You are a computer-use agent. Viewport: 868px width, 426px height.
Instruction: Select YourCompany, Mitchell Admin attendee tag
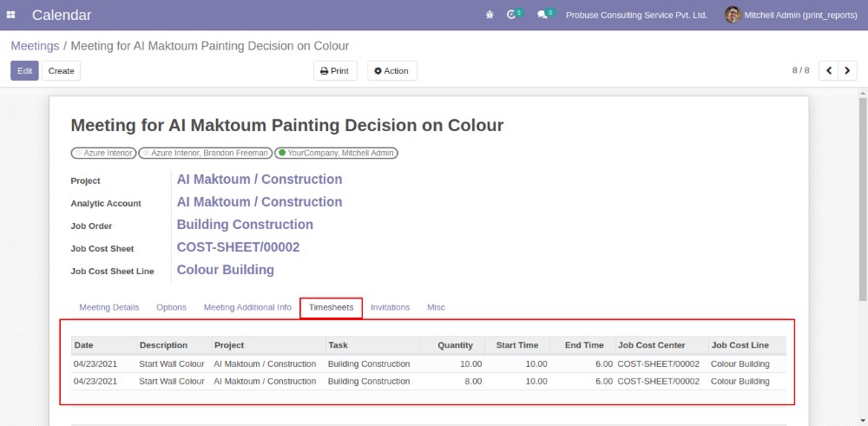pos(336,153)
